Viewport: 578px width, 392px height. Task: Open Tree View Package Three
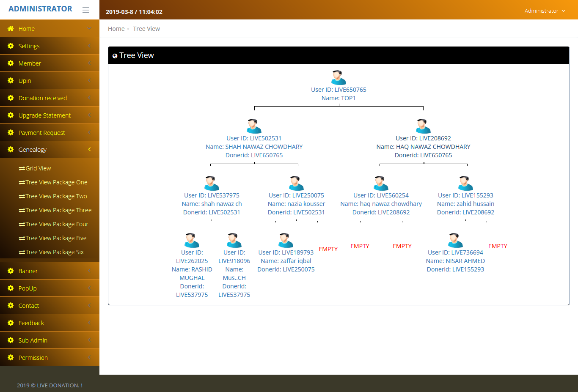(x=55, y=210)
